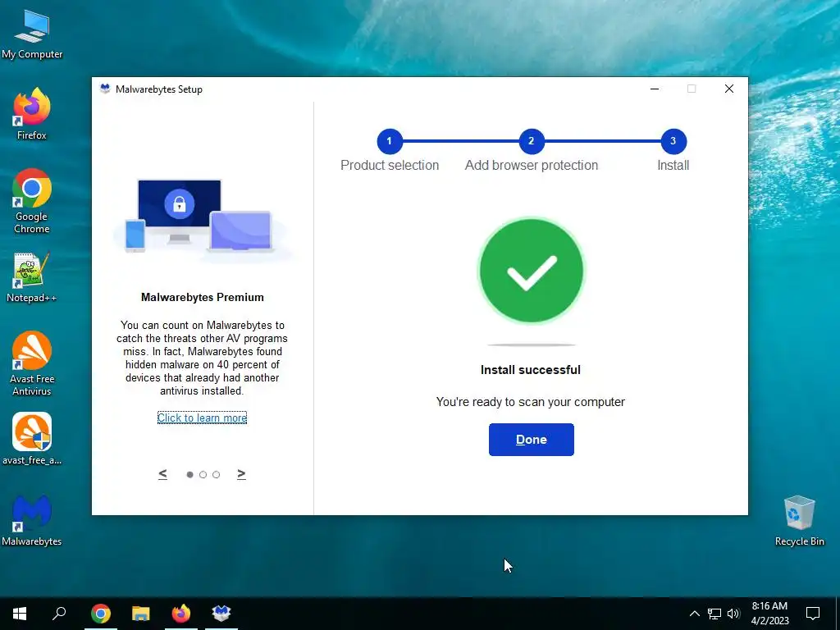Open volume control tray icon
This screenshot has width=840, height=630.
coord(733,614)
